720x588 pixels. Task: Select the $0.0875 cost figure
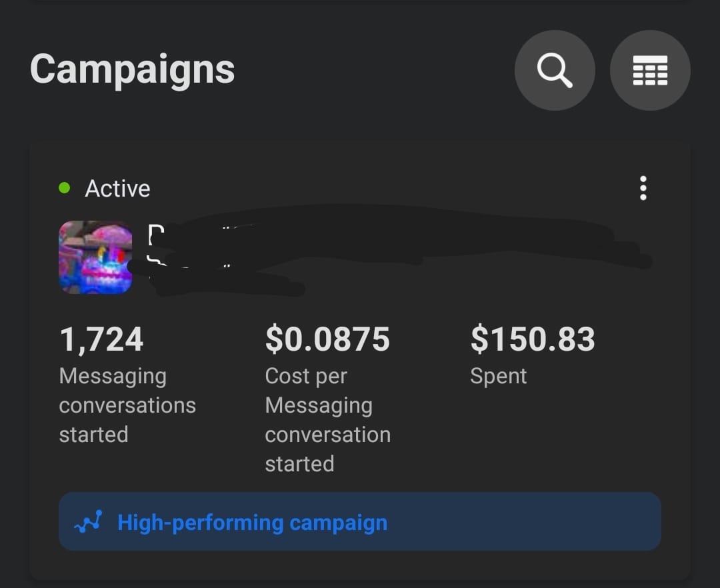click(327, 339)
